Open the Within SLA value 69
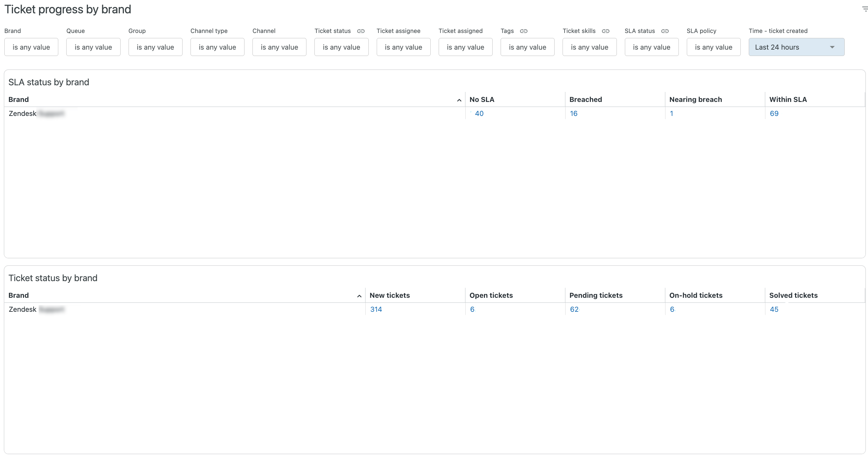The width and height of the screenshot is (868, 457). click(774, 114)
